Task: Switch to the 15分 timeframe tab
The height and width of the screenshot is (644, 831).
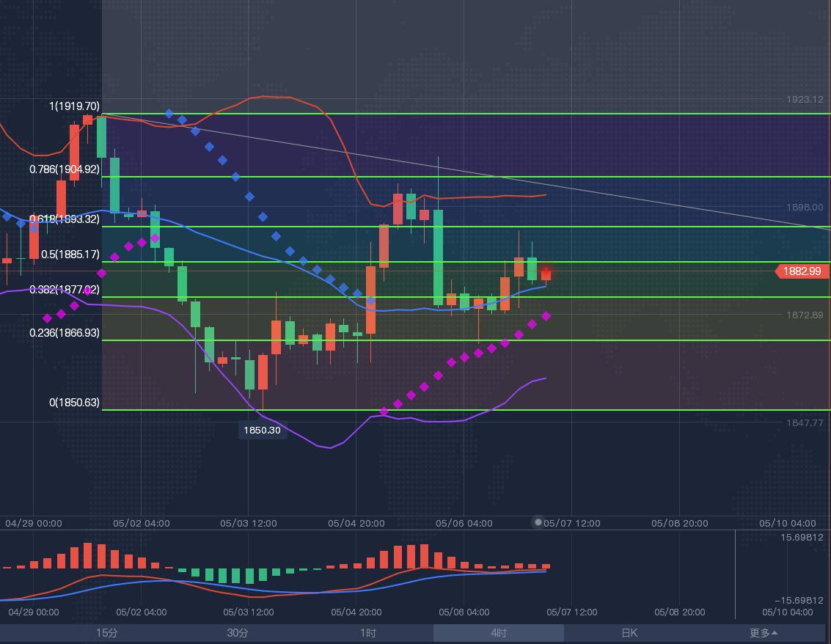Action: pyautogui.click(x=106, y=632)
